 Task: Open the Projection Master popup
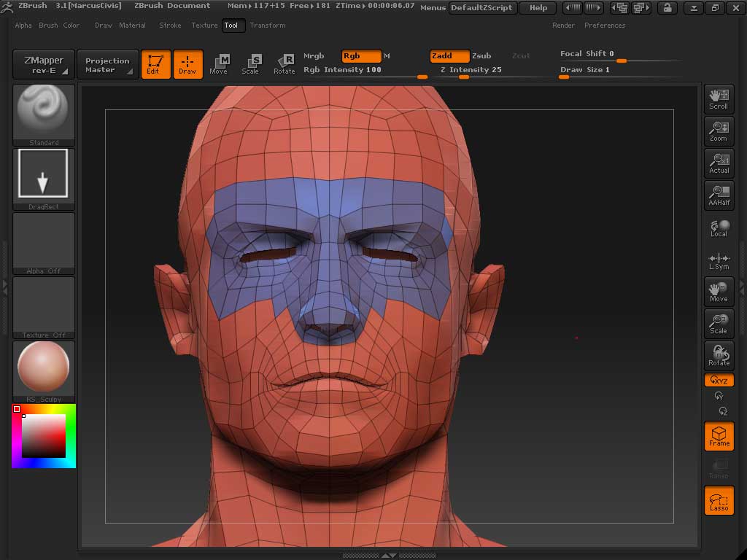tap(108, 64)
